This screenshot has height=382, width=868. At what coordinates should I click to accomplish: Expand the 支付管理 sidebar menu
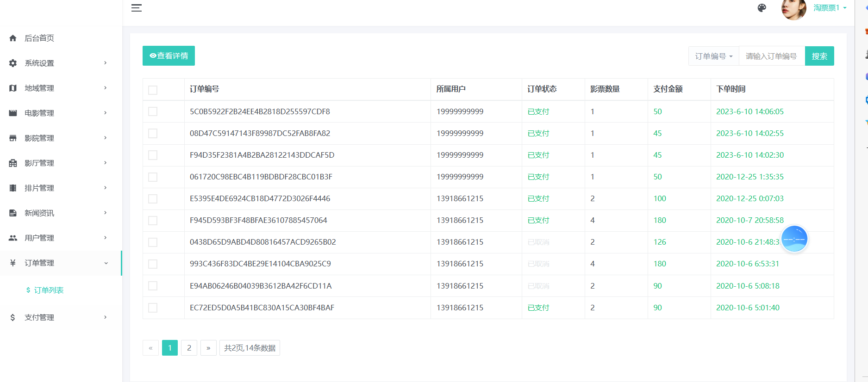[60, 317]
